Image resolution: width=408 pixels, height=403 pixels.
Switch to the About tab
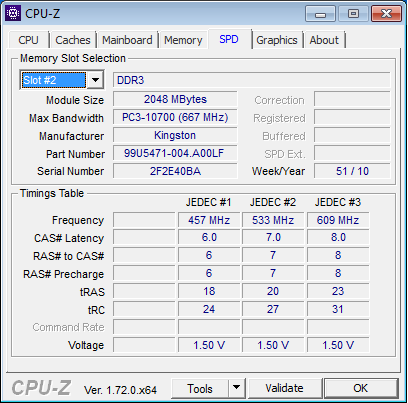[324, 40]
